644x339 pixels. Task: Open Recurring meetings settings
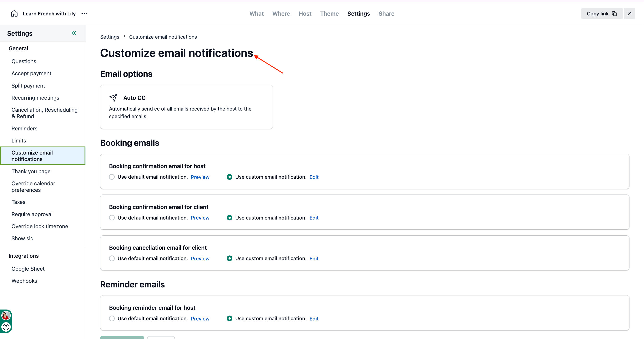click(35, 98)
